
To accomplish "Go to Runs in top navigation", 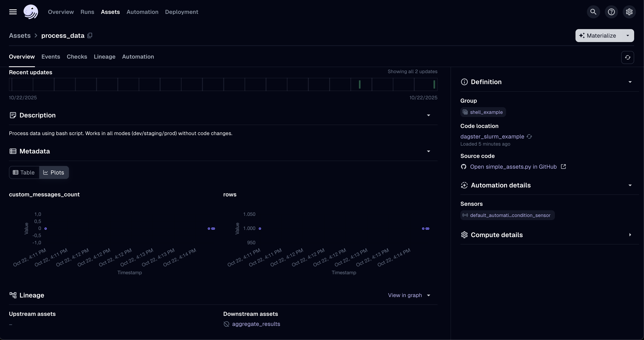I will coord(87,12).
